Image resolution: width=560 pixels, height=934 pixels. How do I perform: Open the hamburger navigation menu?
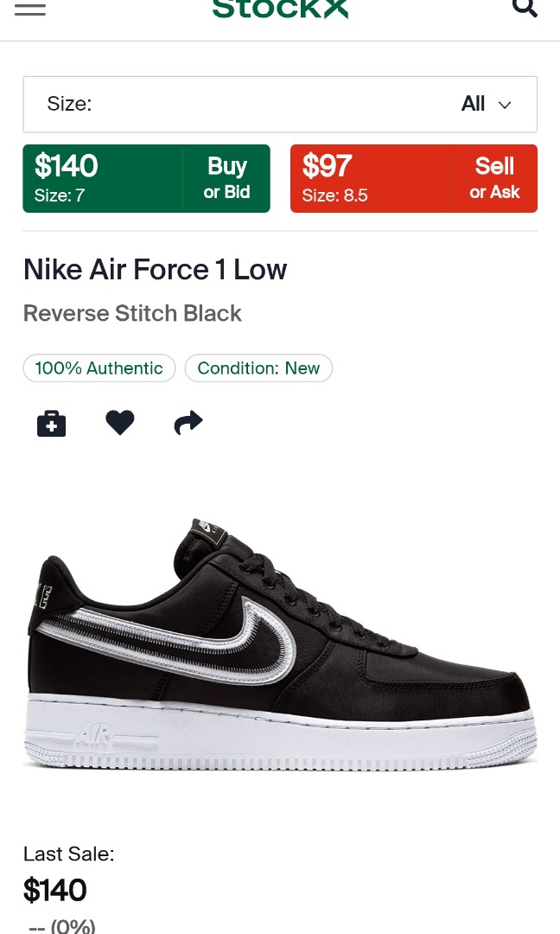30,9
